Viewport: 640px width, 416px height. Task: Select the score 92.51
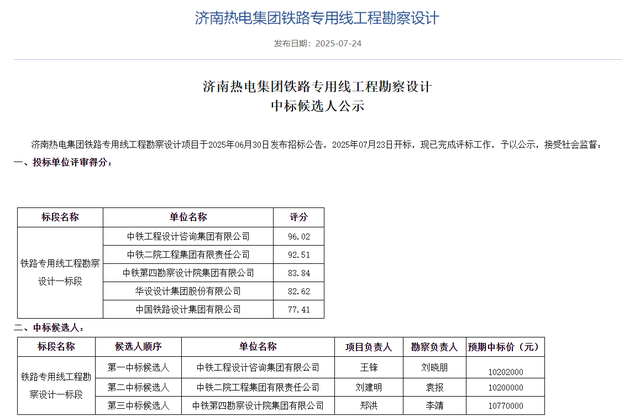click(299, 255)
